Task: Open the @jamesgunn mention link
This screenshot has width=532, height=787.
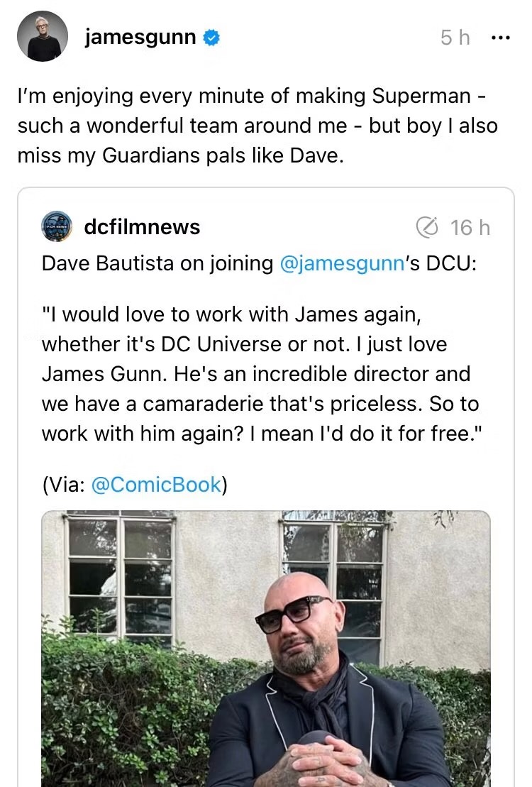Action: 341,263
